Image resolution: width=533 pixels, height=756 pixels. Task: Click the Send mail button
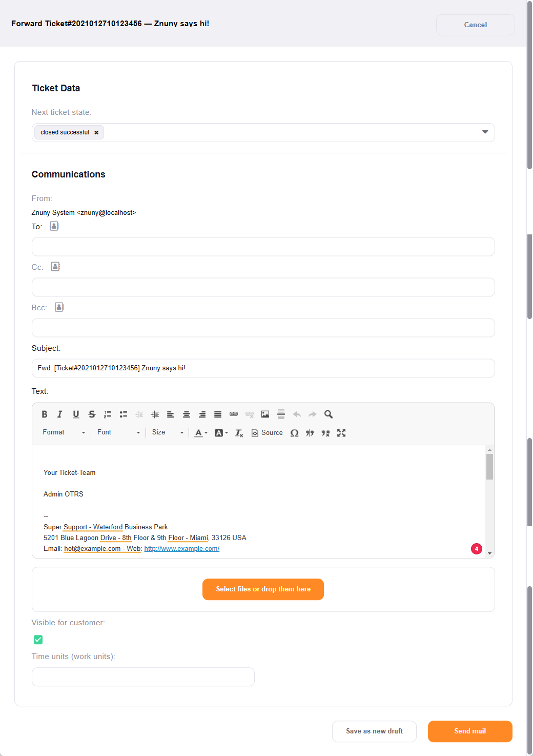tap(469, 731)
